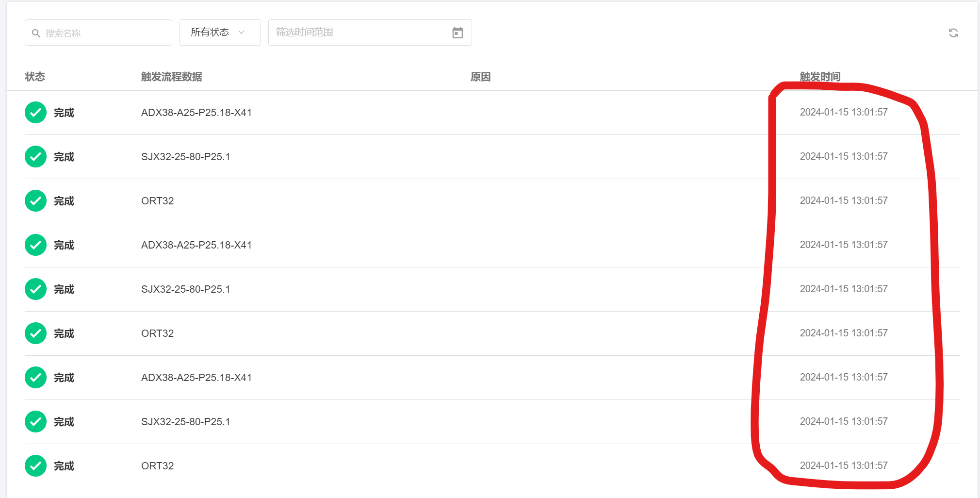
Task: Click the green check icon in the seventh row
Action: click(x=35, y=378)
